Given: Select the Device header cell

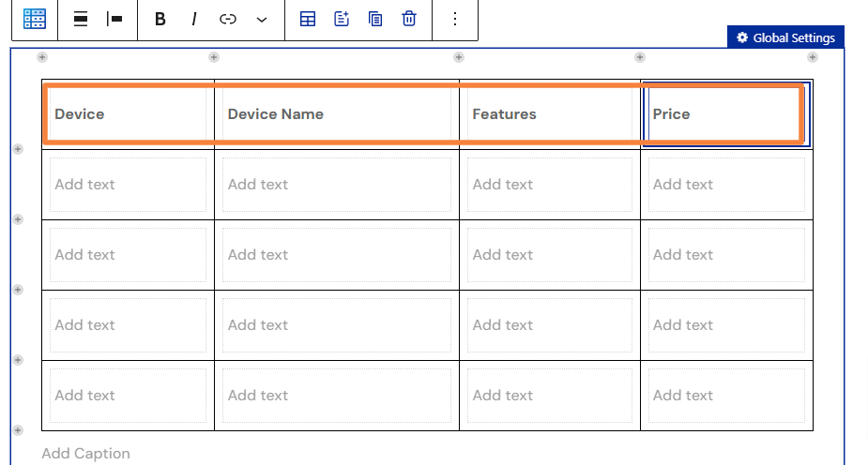Looking at the screenshot, I should 128,114.
